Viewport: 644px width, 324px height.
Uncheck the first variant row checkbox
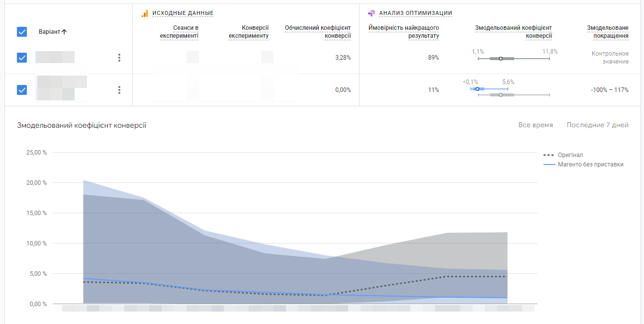pos(22,58)
